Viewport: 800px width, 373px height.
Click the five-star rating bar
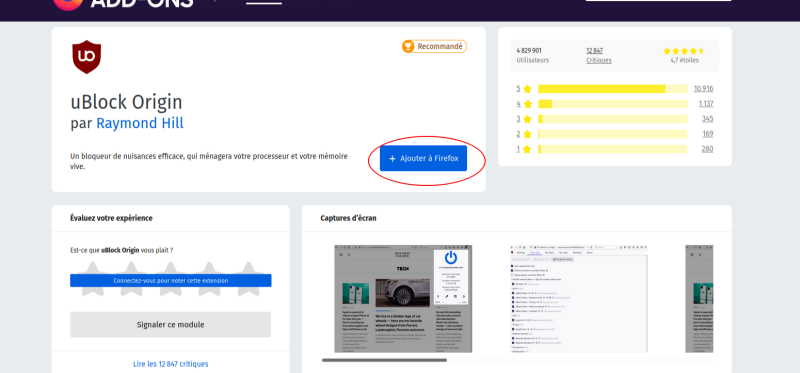point(612,89)
